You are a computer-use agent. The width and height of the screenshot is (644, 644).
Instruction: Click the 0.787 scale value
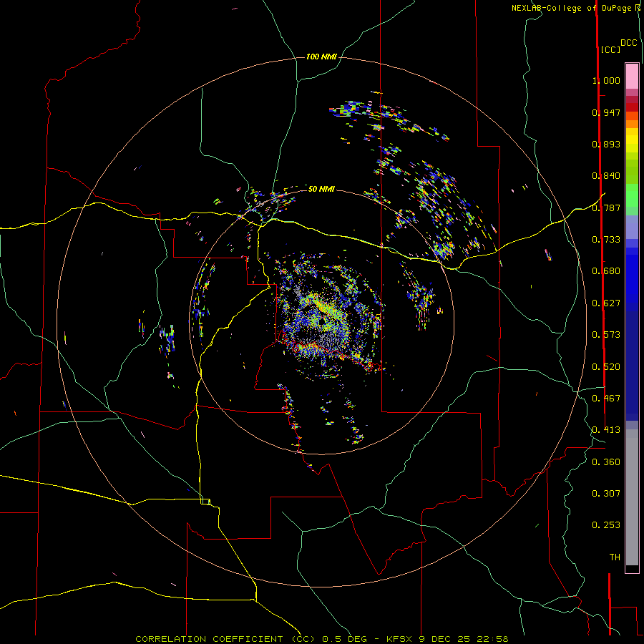606,208
